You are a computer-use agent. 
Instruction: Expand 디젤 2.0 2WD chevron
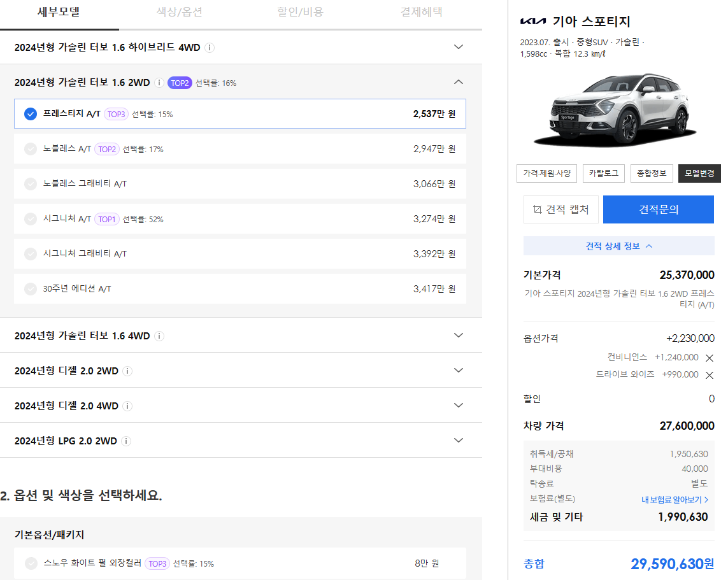click(x=458, y=371)
